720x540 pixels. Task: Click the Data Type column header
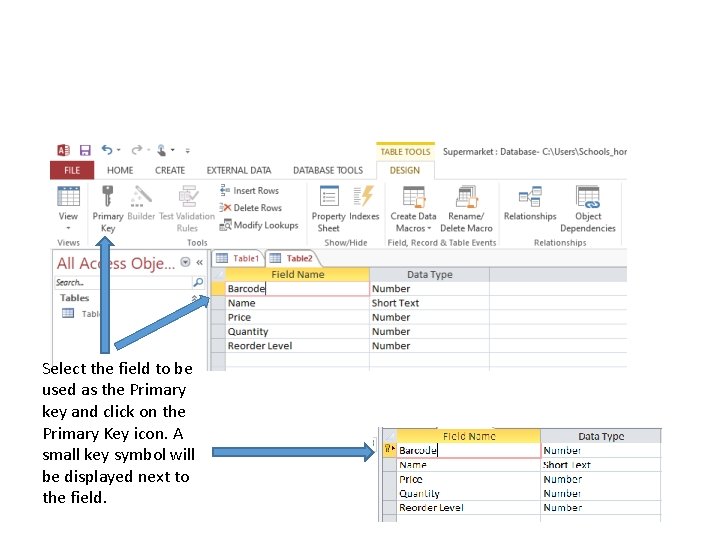pyautogui.click(x=430, y=275)
